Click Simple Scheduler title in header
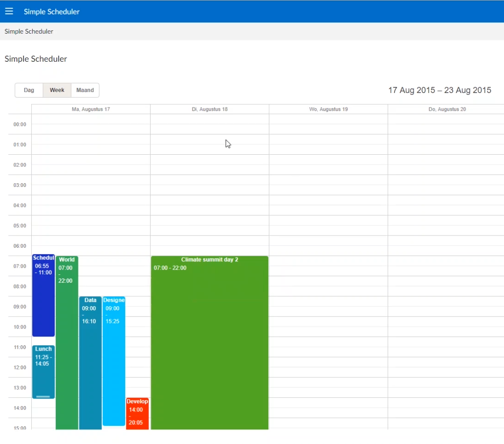Viewport: 504px width, 444px height. (x=51, y=12)
